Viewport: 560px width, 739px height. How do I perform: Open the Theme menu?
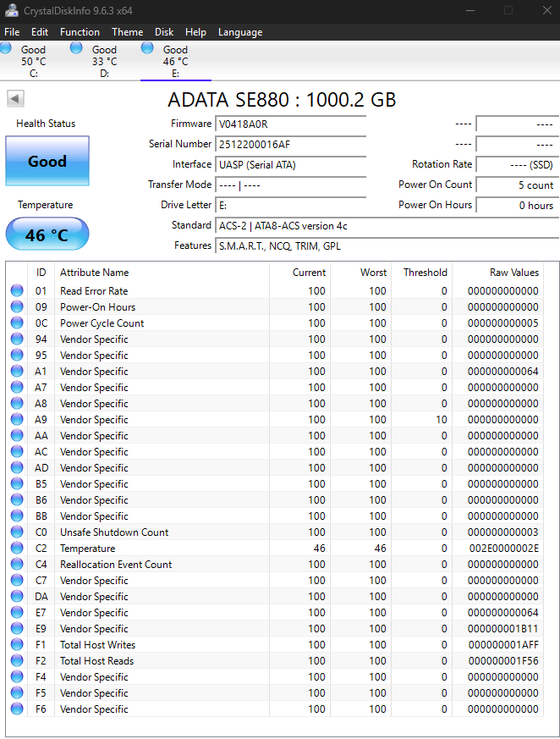click(127, 32)
